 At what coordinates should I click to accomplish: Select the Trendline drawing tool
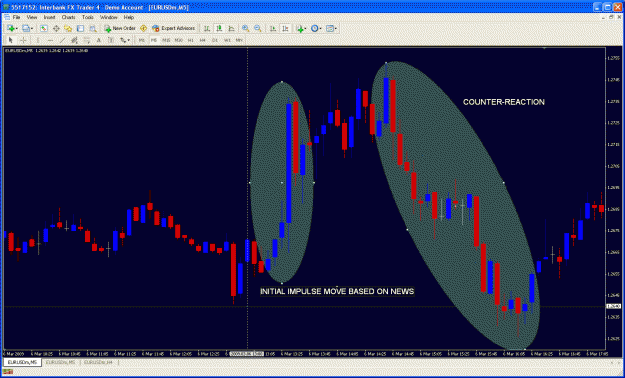pos(62,40)
